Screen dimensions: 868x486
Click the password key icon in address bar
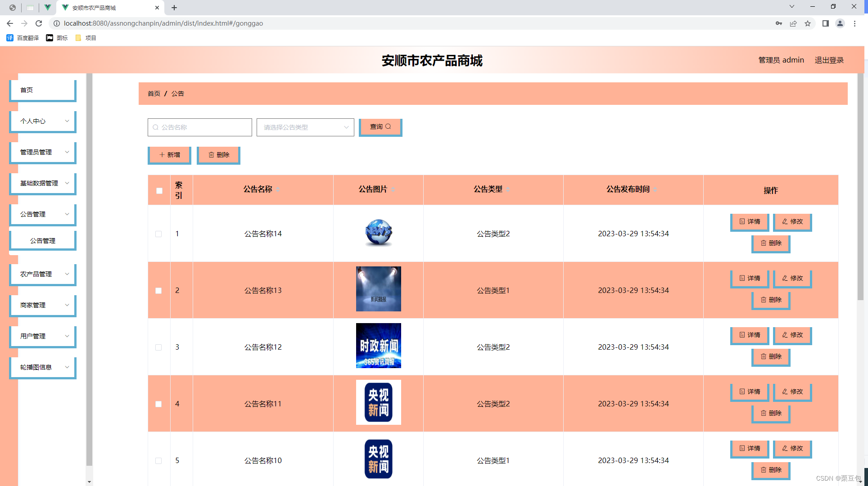point(778,23)
